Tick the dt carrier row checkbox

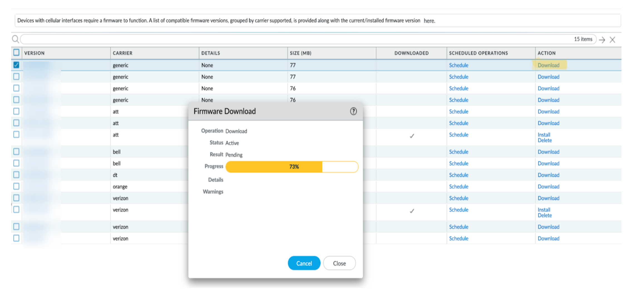pyautogui.click(x=16, y=175)
